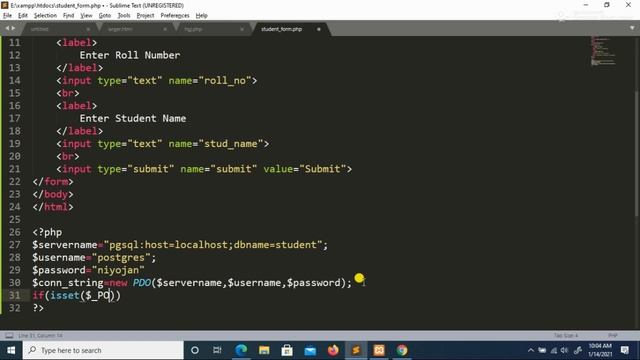Click "postgres" string on line 28

coord(121,258)
